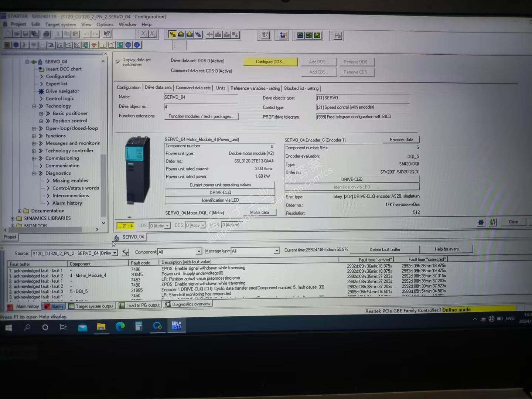This screenshot has height=399, width=532.
Task: Select Alarm history in the project tree
Action: 67,203
